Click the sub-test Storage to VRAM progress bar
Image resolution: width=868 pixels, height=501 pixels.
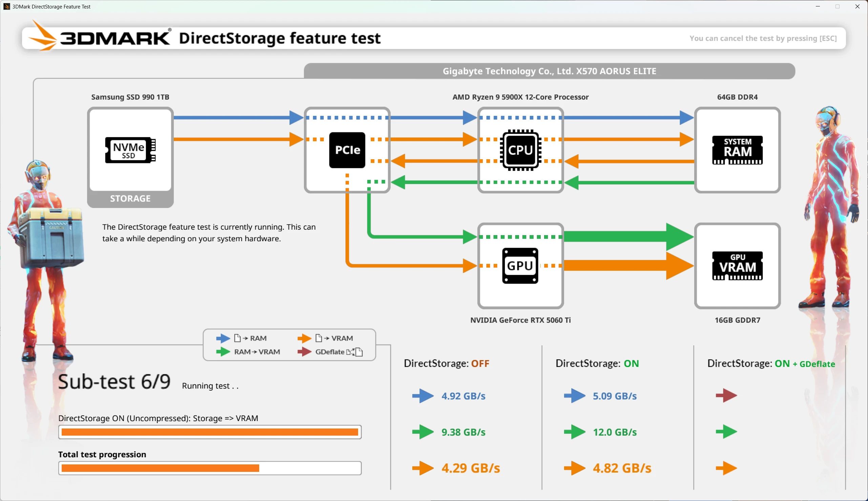click(210, 432)
